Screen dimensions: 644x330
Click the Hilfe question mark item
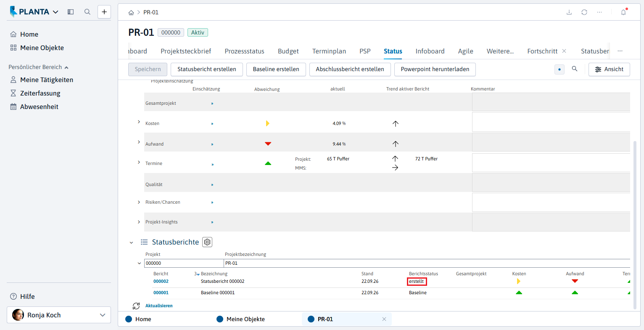click(x=22, y=296)
